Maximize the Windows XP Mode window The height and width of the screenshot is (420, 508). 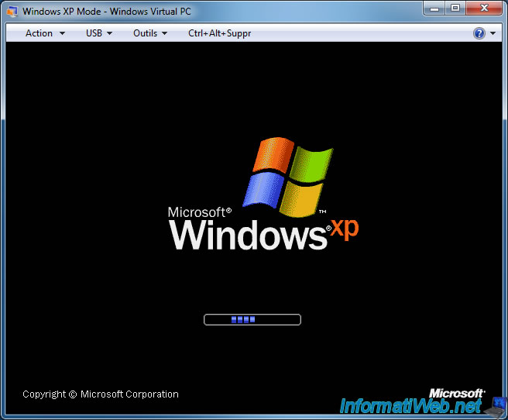(x=455, y=8)
